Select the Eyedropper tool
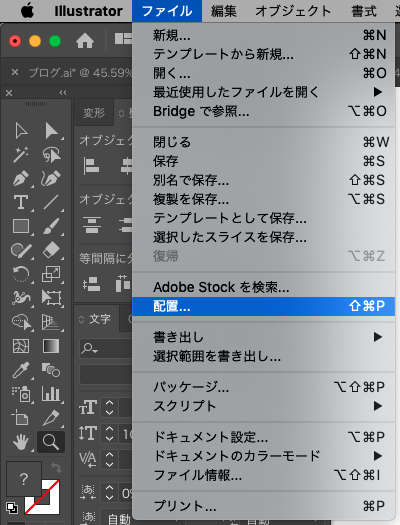The height and width of the screenshot is (525, 400). [x=21, y=370]
